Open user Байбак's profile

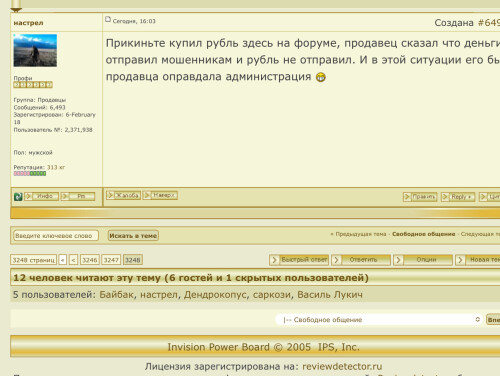coord(118,295)
